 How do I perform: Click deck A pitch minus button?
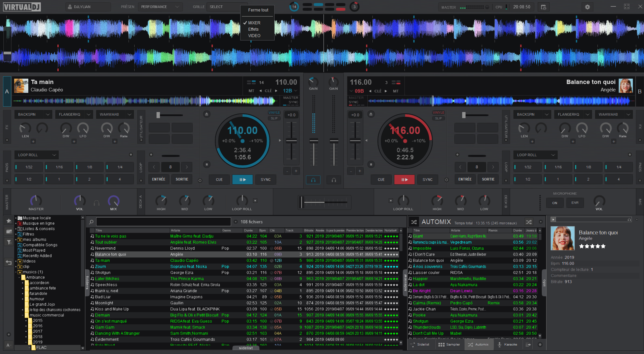point(287,171)
